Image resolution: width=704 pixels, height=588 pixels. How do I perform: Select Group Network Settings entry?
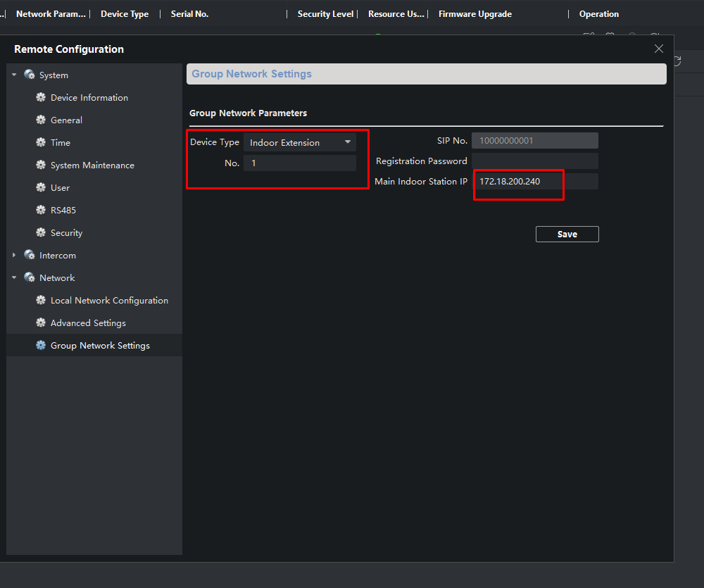100,346
